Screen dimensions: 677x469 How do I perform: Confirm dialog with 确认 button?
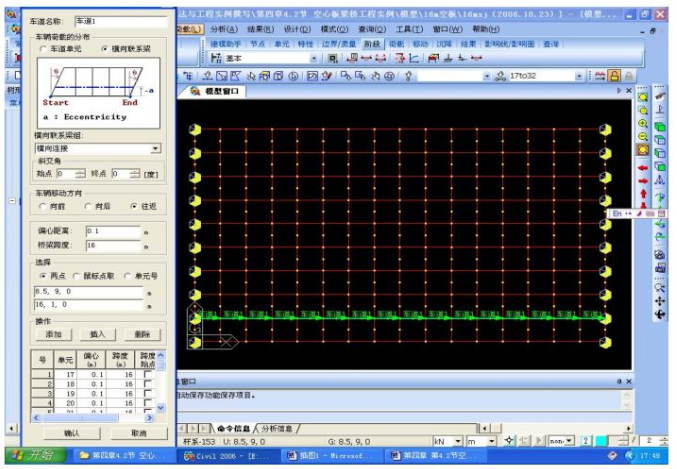pos(72,433)
